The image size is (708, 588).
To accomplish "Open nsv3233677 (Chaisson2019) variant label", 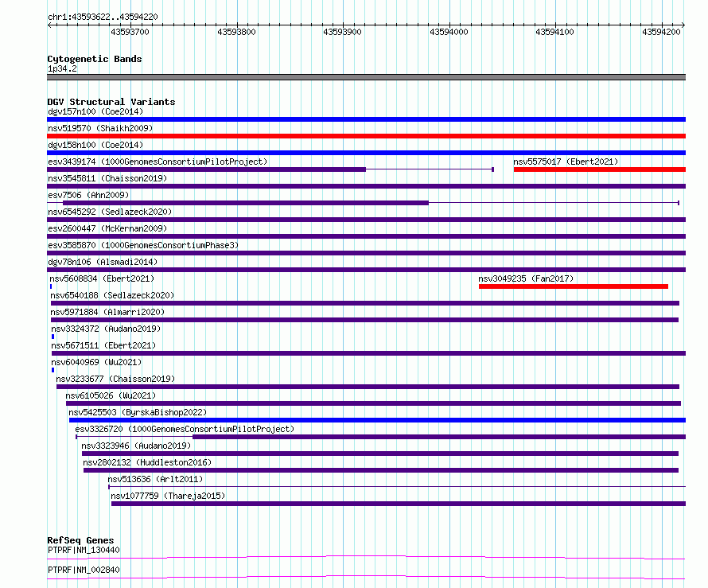I will [x=115, y=379].
